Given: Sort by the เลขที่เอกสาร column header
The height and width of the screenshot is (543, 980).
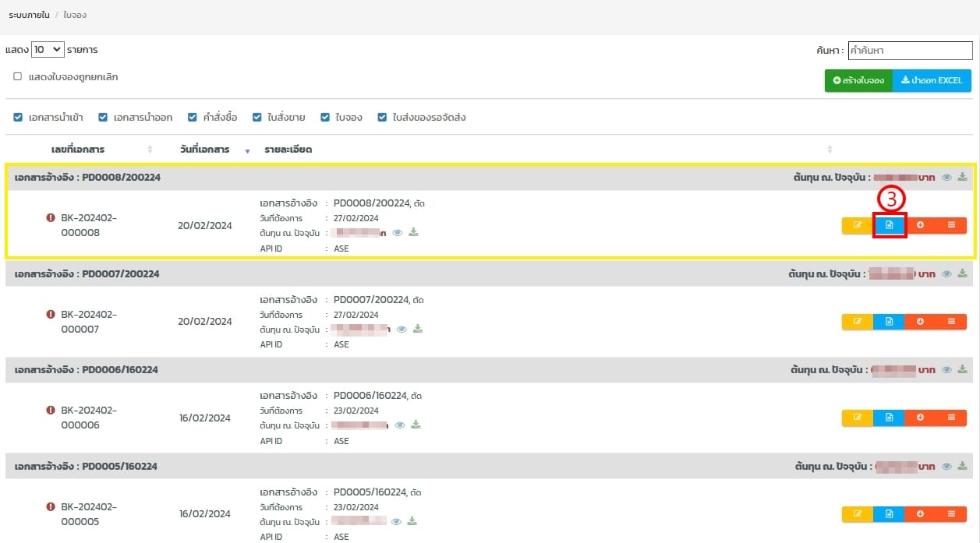Looking at the screenshot, I should point(78,150).
